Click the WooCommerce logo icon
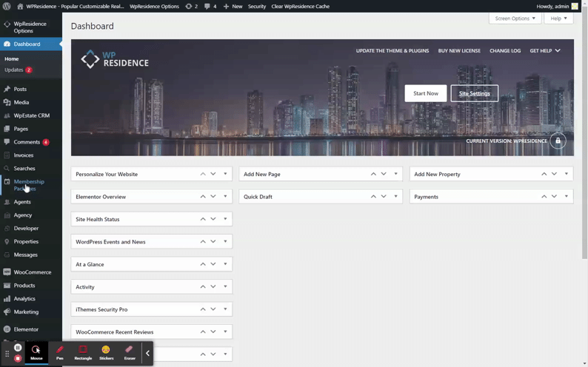Screen dimensions: 588x367 [x=7, y=272]
